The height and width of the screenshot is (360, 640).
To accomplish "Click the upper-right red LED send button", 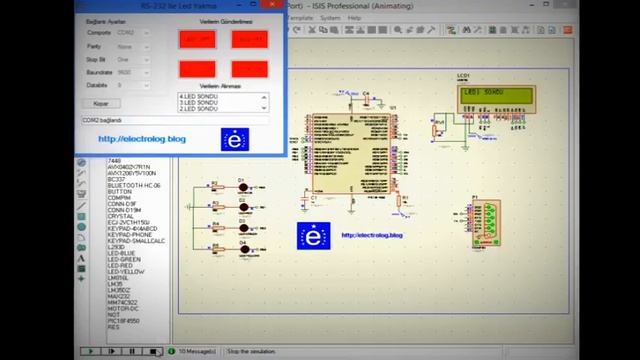I will (x=250, y=40).
